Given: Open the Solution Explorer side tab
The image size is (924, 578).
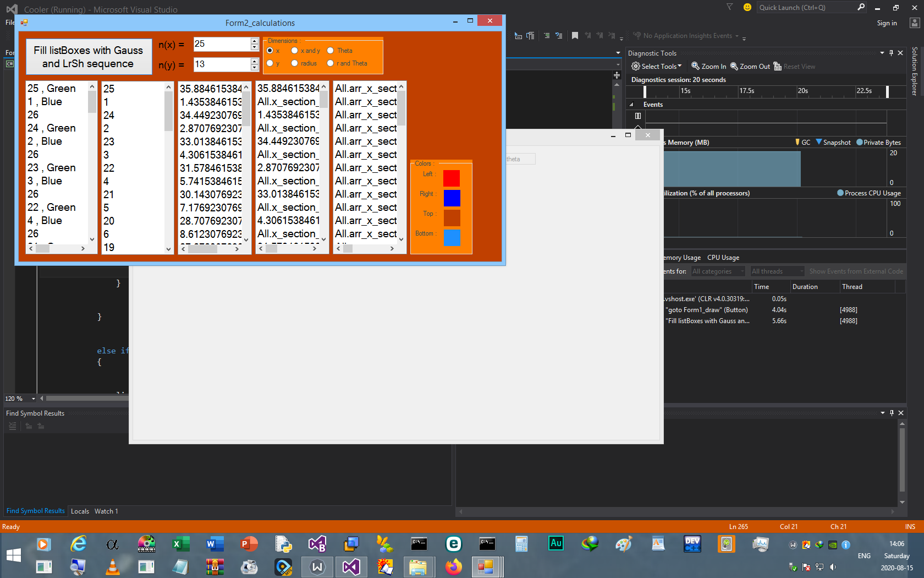Looking at the screenshot, I should coord(915,71).
